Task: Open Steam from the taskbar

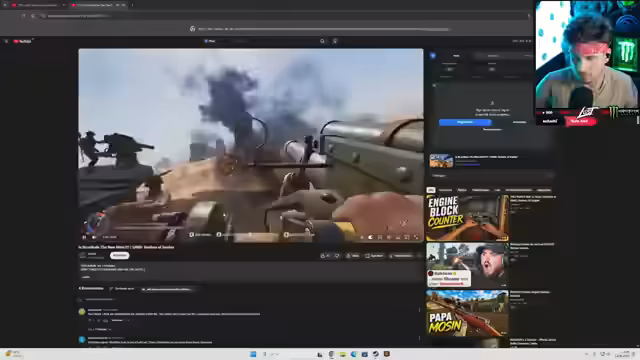Action: [x=376, y=354]
